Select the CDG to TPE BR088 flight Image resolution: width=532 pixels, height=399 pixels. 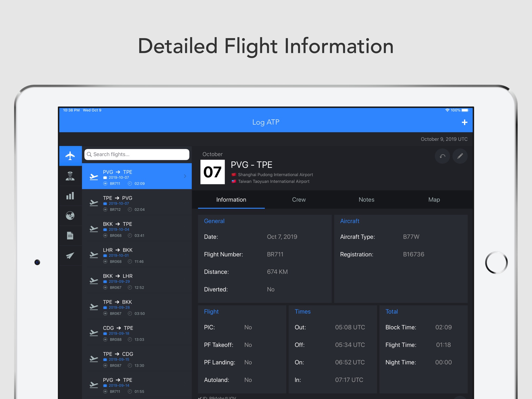(137, 333)
